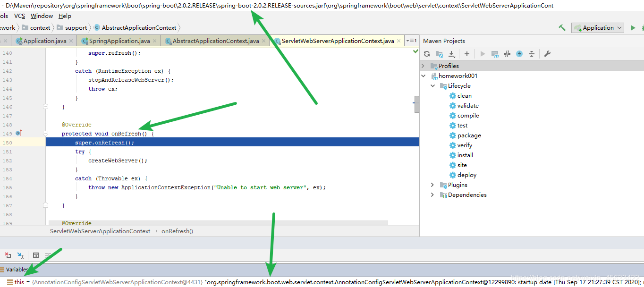Click the createWebServer() call on line 152

pos(118,160)
